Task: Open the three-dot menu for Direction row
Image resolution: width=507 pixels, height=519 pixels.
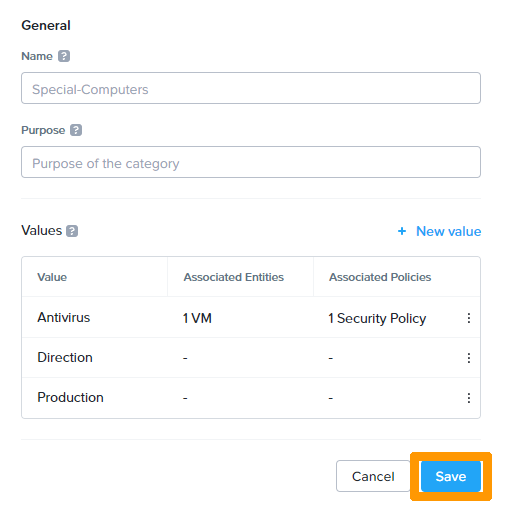Action: click(469, 358)
